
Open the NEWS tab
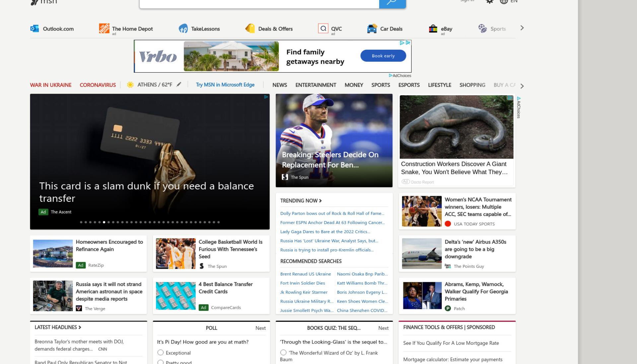point(280,85)
